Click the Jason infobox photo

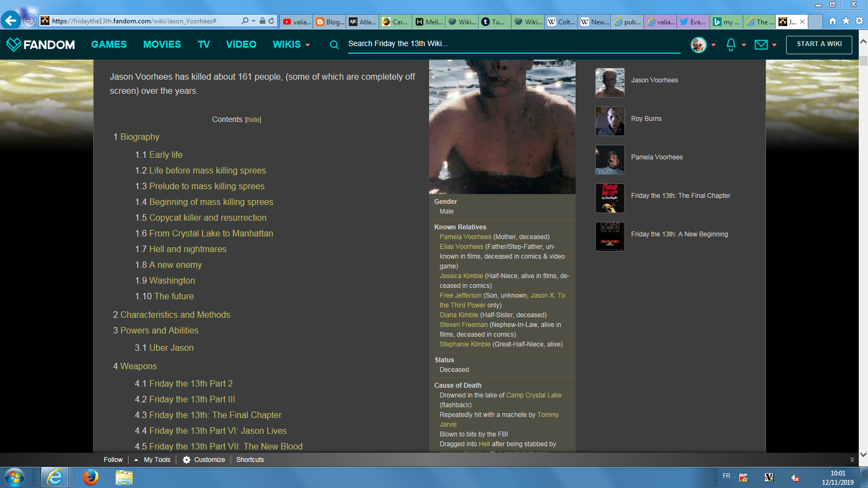click(x=502, y=127)
